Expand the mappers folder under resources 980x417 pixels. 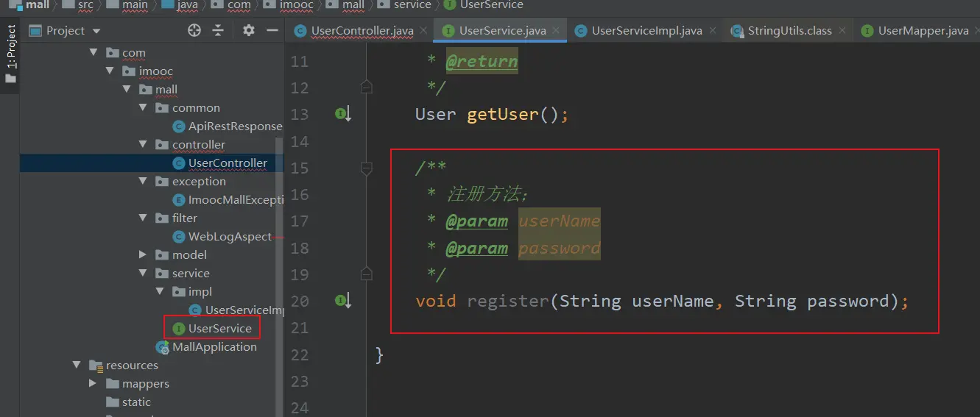click(x=93, y=384)
